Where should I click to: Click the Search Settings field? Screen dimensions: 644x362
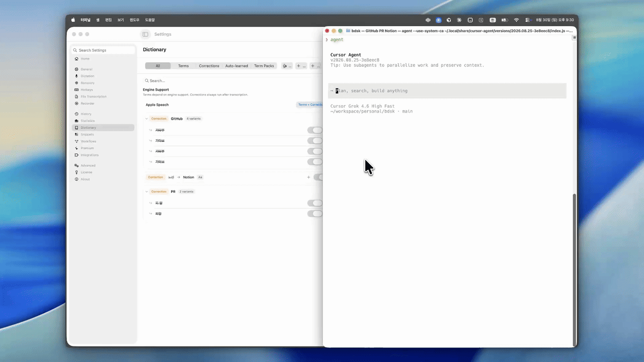click(103, 50)
